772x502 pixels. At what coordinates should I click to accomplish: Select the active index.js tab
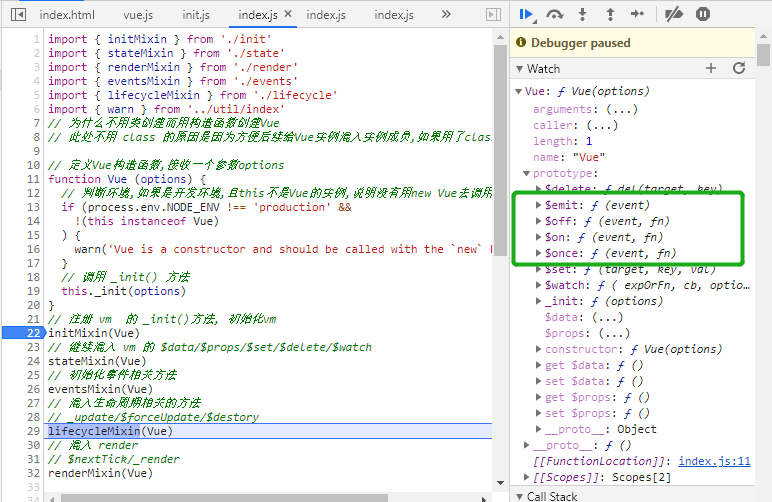(x=258, y=15)
